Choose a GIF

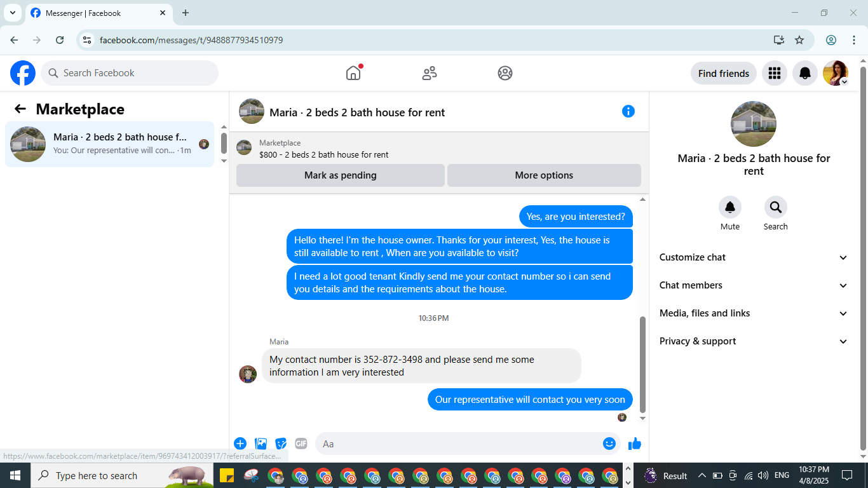[301, 444]
